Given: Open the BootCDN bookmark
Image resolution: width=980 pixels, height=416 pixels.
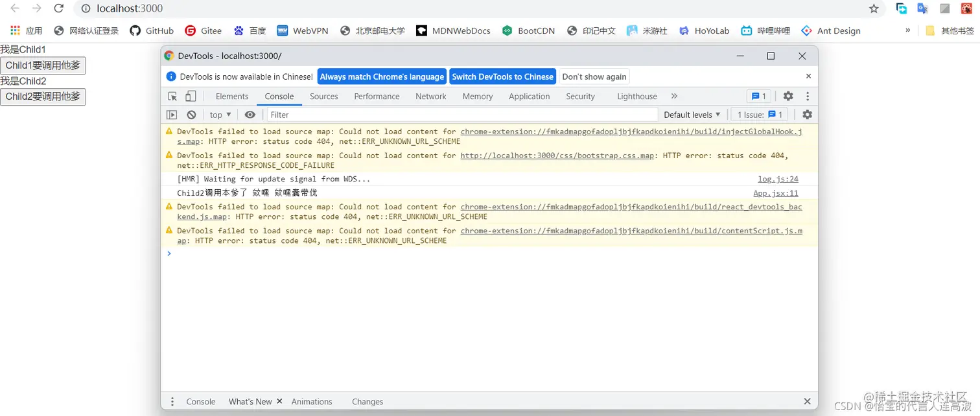Looking at the screenshot, I should point(528,30).
